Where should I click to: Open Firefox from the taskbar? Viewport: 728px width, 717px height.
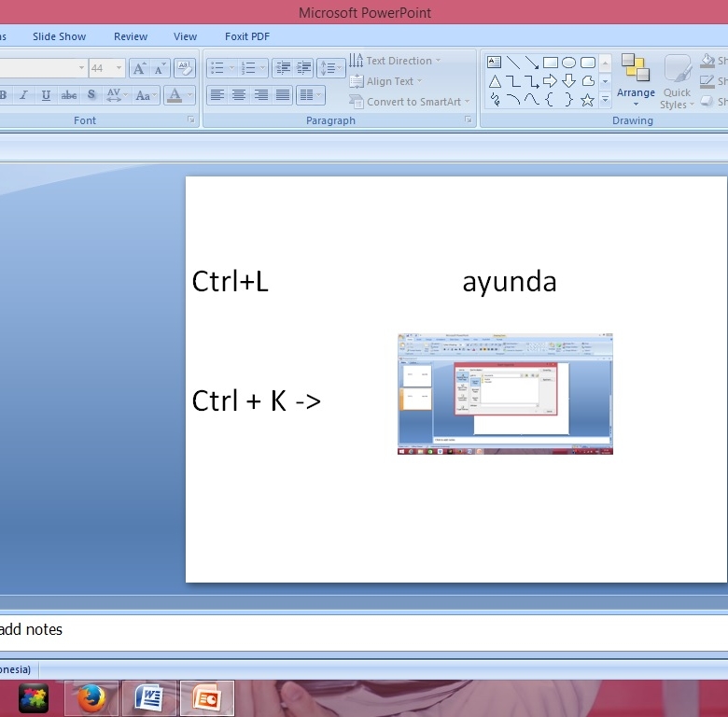pyautogui.click(x=91, y=698)
